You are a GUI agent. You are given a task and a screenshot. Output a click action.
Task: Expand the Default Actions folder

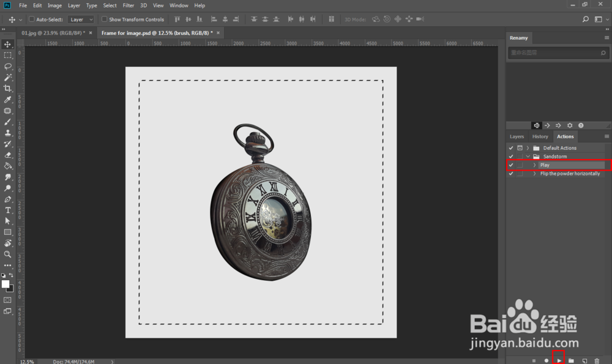point(528,148)
